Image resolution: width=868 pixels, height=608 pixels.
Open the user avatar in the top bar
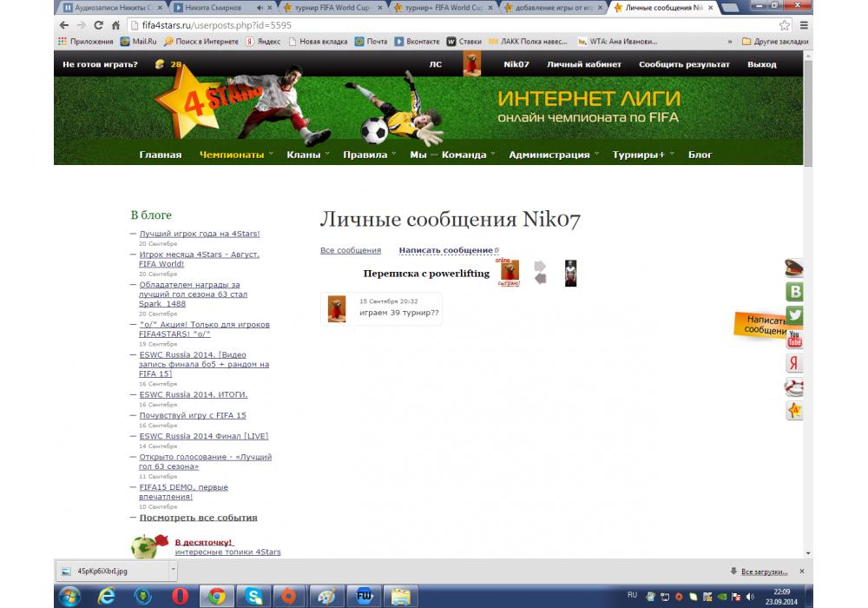[x=471, y=63]
